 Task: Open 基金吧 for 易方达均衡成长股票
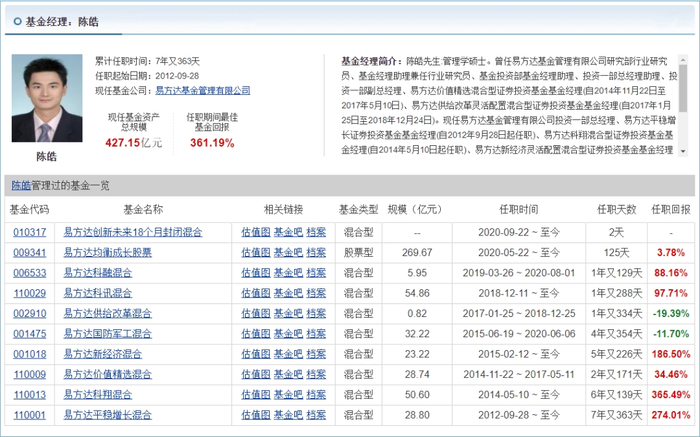point(288,253)
